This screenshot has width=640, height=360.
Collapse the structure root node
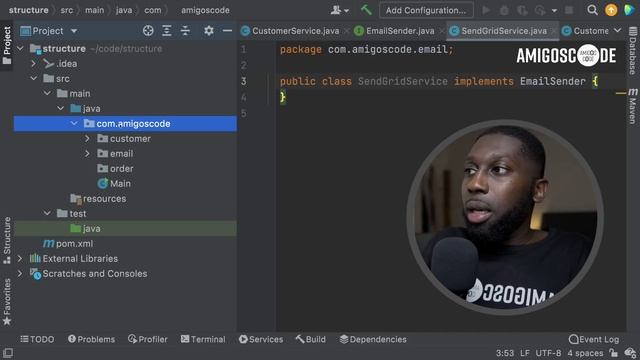(20, 49)
